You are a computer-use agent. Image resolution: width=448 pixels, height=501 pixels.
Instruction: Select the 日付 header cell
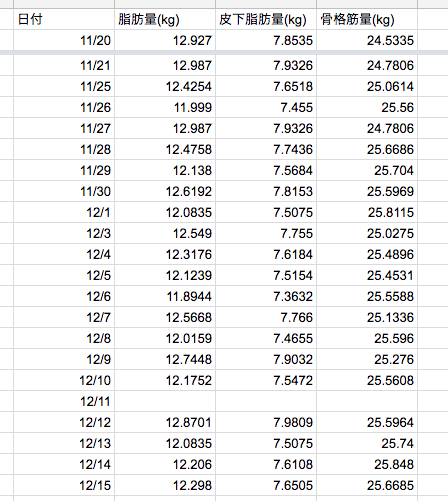64,19
